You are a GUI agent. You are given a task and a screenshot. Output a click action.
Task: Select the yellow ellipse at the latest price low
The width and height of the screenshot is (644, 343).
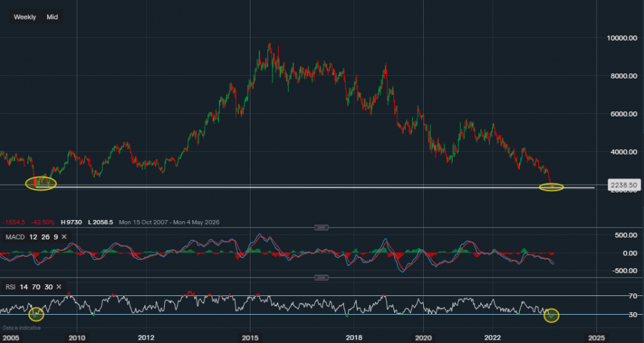coord(551,187)
